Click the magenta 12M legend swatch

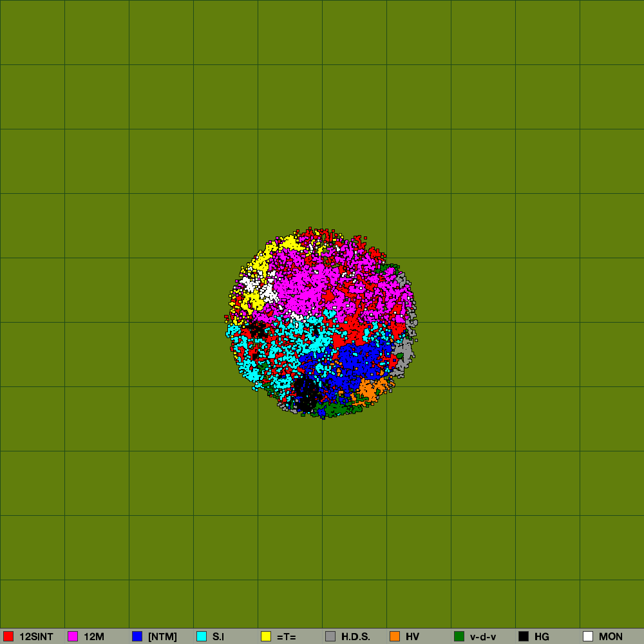pos(73,636)
